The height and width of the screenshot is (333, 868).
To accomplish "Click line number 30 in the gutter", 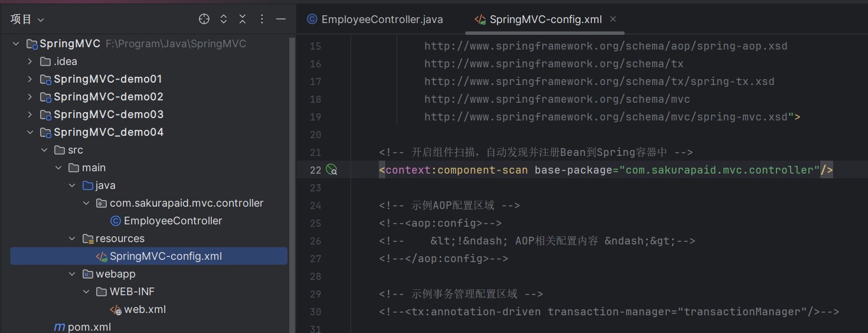I will click(x=316, y=312).
